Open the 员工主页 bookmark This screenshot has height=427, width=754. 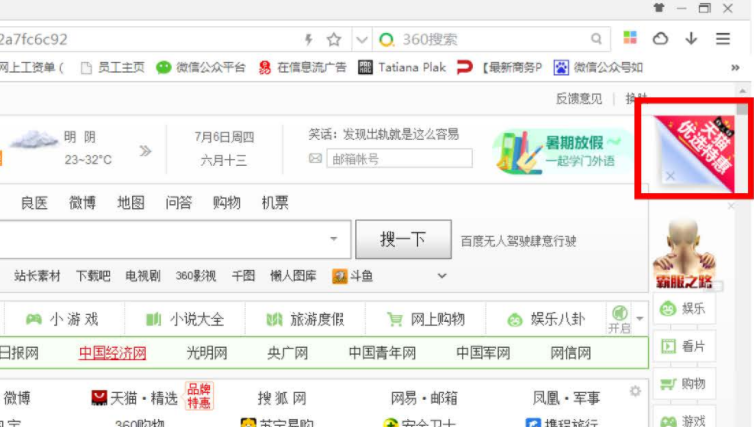click(113, 68)
